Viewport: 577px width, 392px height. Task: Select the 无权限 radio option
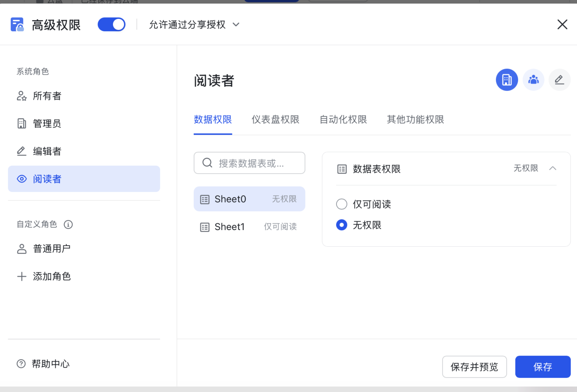(x=341, y=225)
